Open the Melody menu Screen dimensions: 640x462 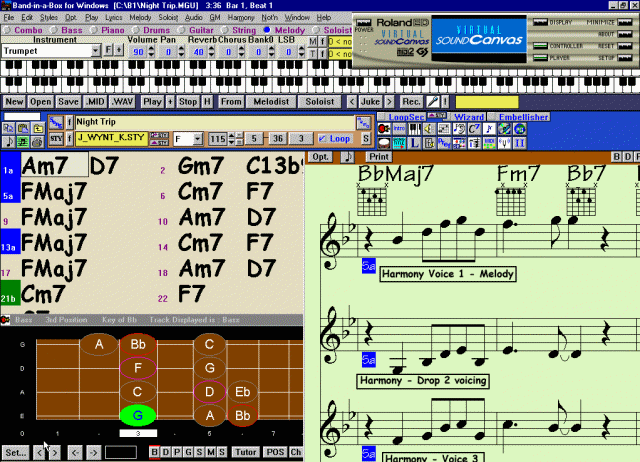point(140,18)
